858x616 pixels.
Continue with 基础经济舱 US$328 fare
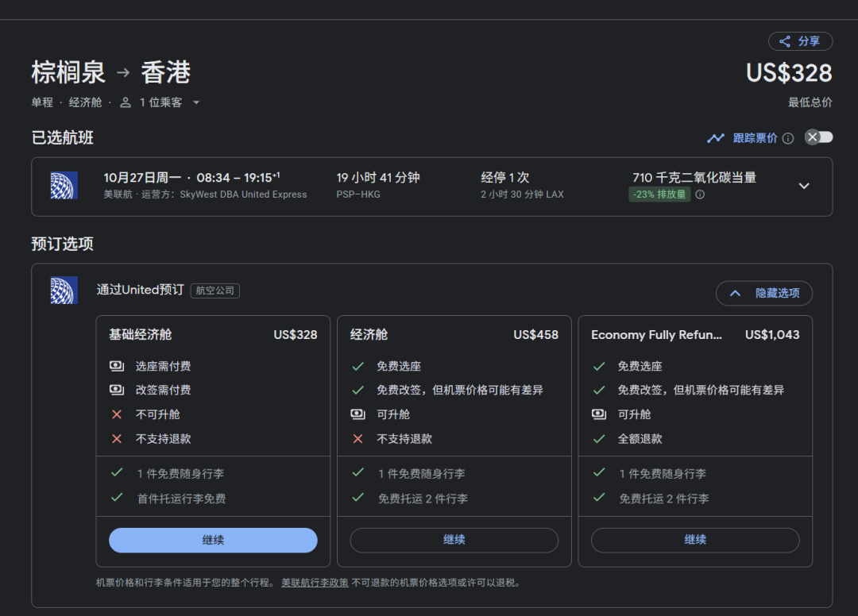pyautogui.click(x=213, y=540)
